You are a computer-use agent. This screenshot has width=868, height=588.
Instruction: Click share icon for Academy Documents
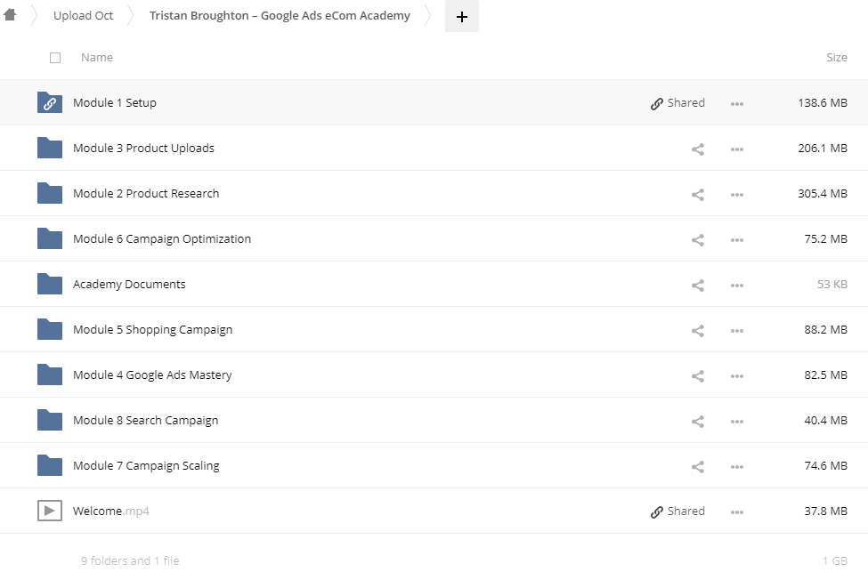pyautogui.click(x=697, y=285)
